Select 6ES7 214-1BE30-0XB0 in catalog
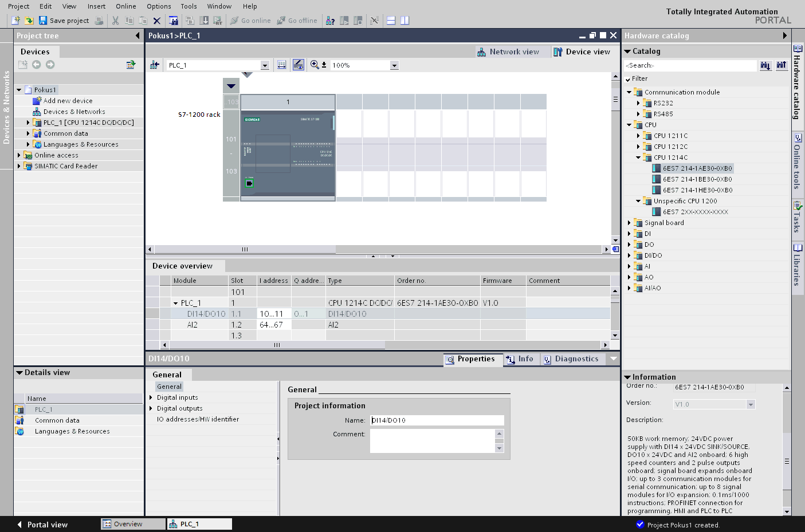The width and height of the screenshot is (805, 532). 697,179
